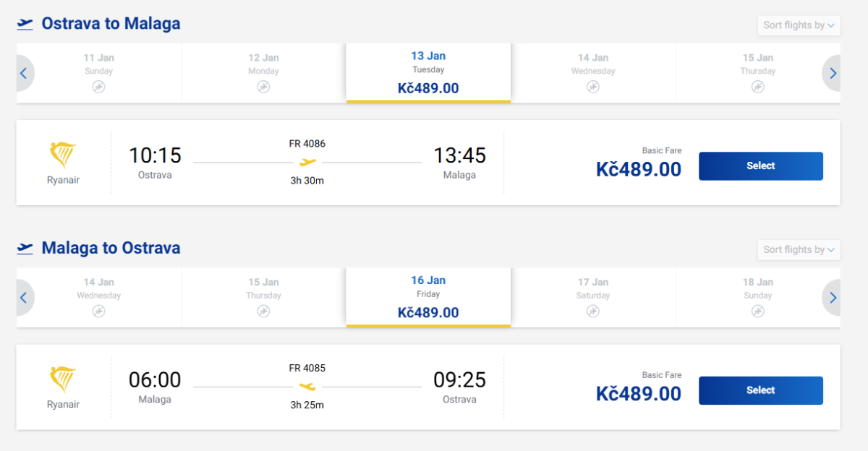Choose the 12 Jan Monday outbound date
Image resolution: width=868 pixels, height=451 pixels.
(x=263, y=72)
